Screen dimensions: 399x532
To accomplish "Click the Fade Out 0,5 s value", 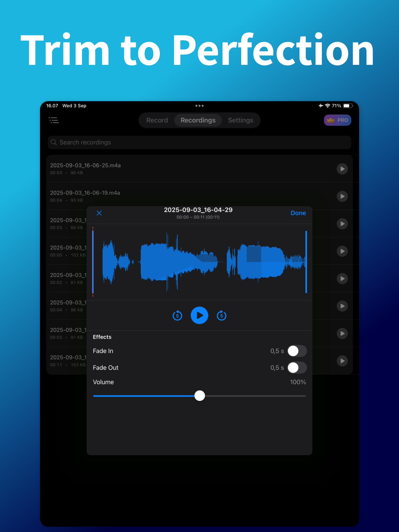I will coord(277,368).
